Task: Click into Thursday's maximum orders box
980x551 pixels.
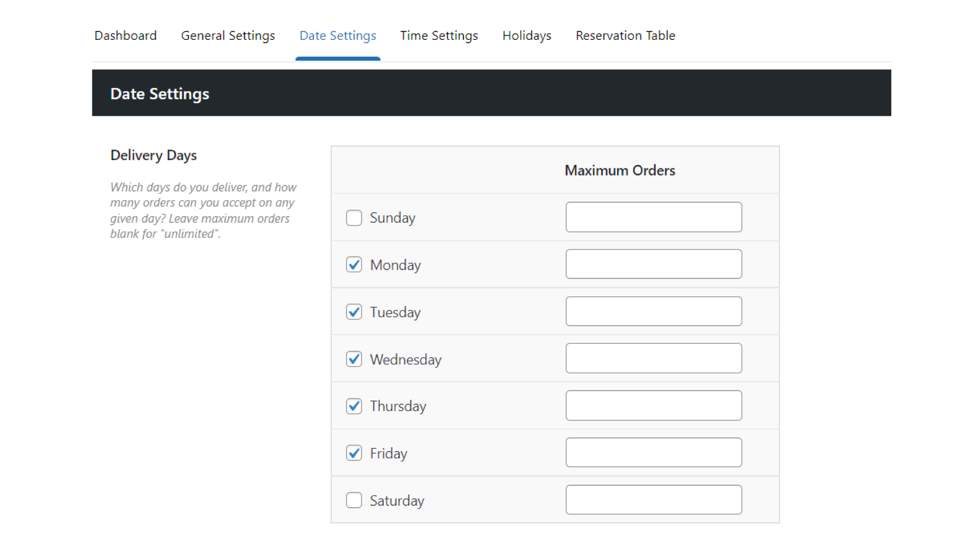Action: tap(653, 405)
